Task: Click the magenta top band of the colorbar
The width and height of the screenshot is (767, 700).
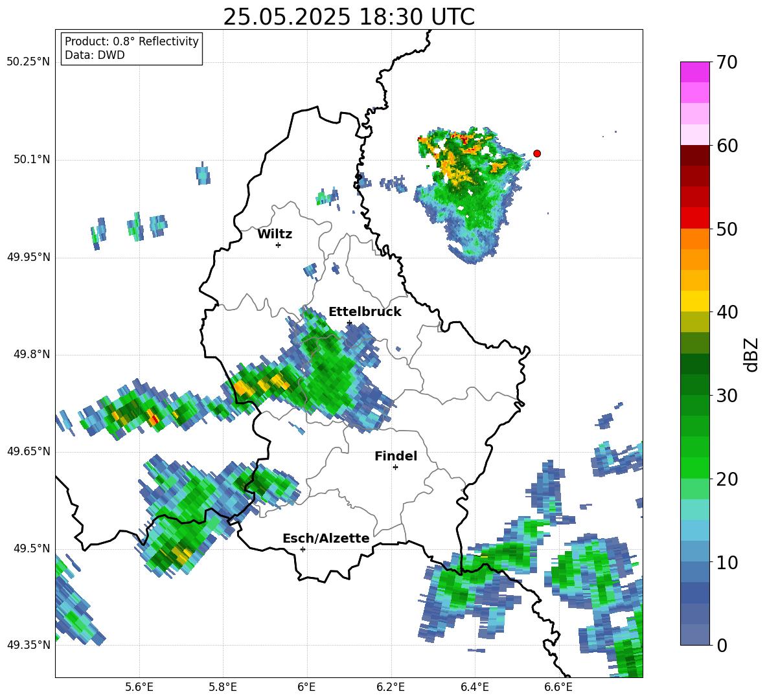Action: 694,72
